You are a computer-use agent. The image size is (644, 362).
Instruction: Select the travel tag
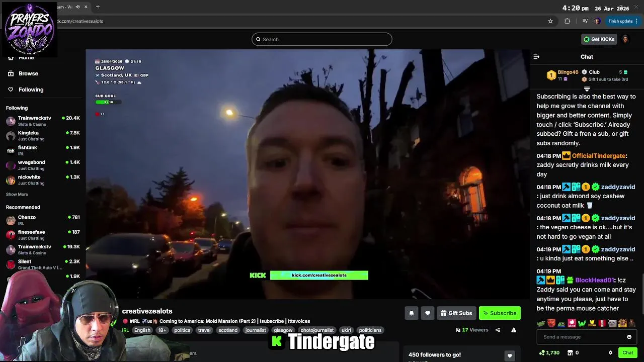pyautogui.click(x=204, y=330)
